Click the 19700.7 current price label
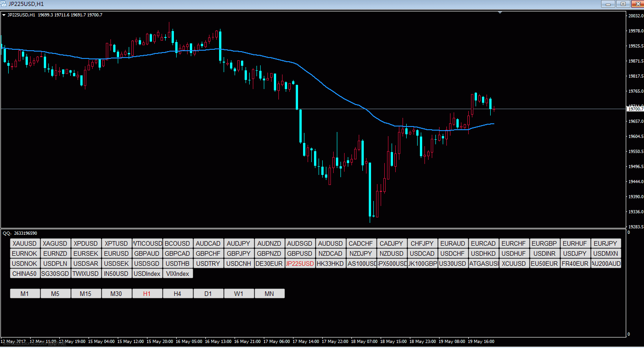Screen dimensions: 644x348 [x=635, y=109]
